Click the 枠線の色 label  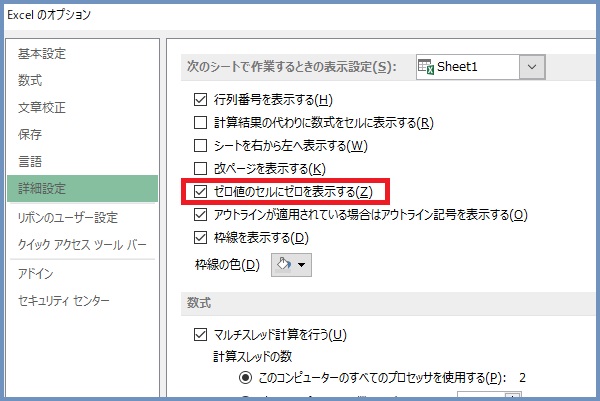coord(227,264)
